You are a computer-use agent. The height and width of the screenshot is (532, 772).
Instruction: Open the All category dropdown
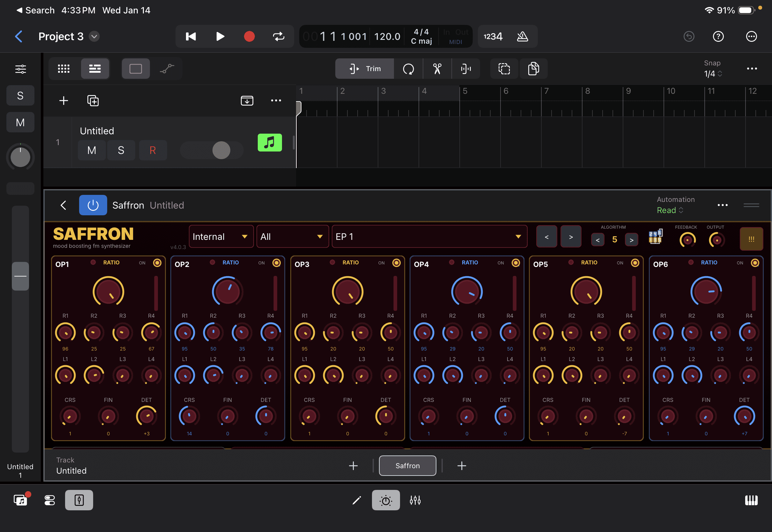293,237
